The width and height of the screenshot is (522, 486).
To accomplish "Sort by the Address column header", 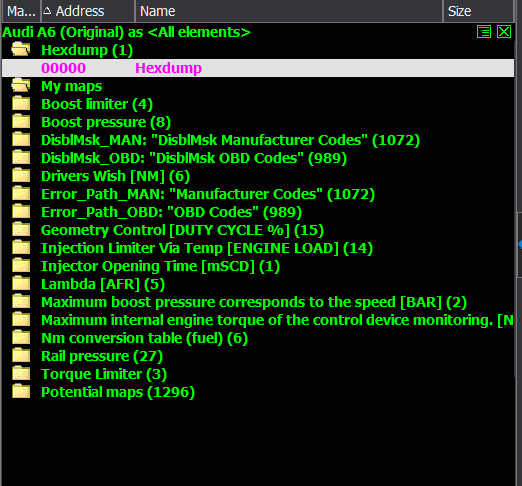I will pos(88,11).
